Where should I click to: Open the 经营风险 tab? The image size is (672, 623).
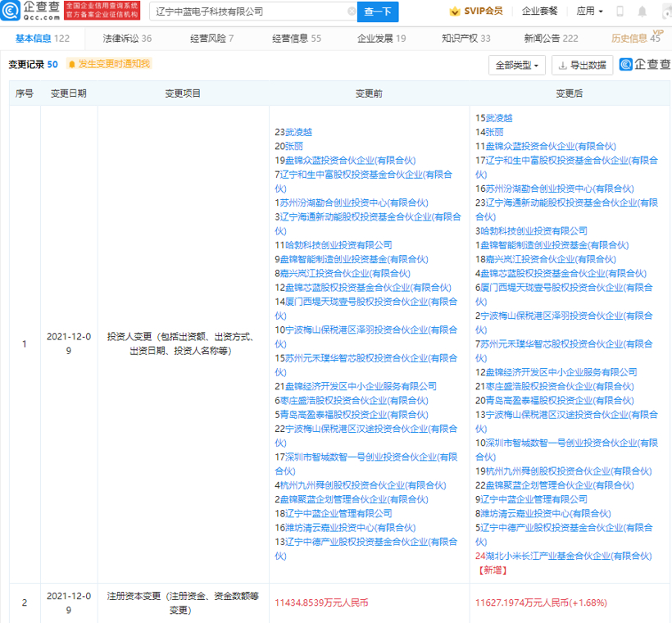coord(211,39)
